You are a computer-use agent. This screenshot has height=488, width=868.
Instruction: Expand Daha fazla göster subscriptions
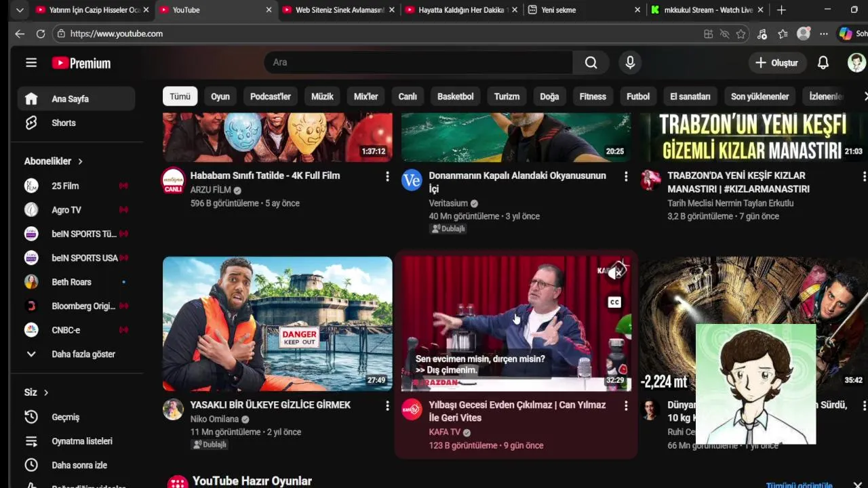pos(76,354)
